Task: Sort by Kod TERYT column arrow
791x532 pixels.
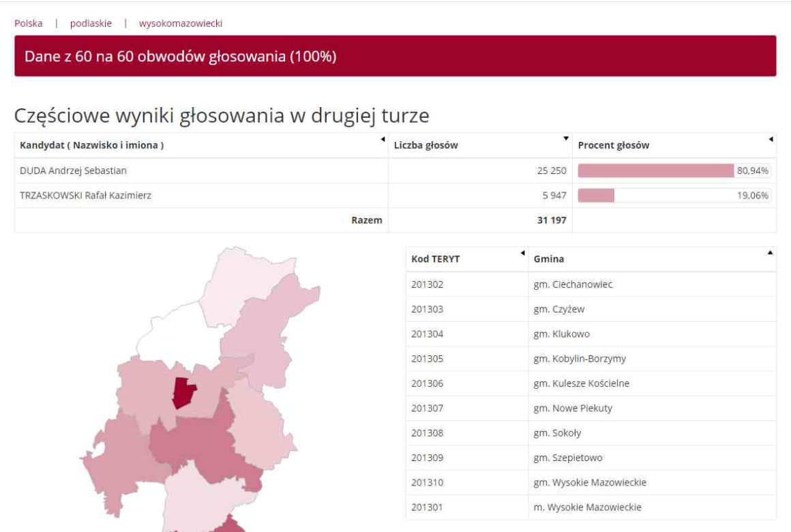Action: tap(522, 253)
